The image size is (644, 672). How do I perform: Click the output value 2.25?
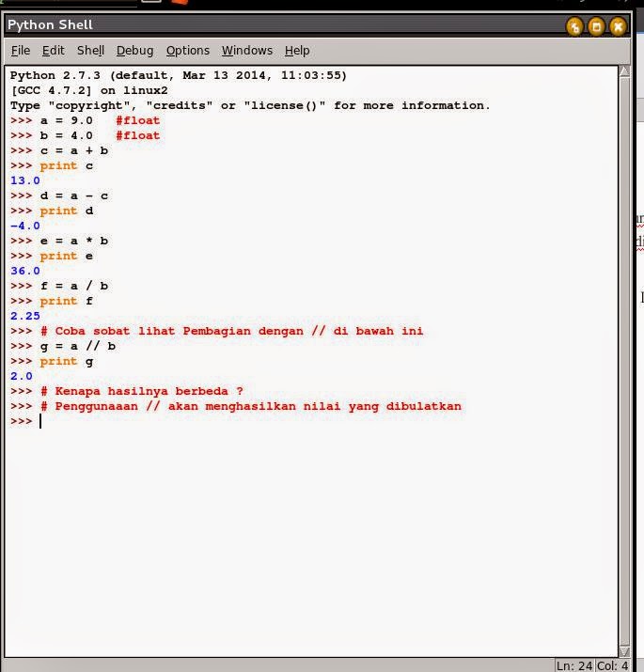click(x=25, y=316)
